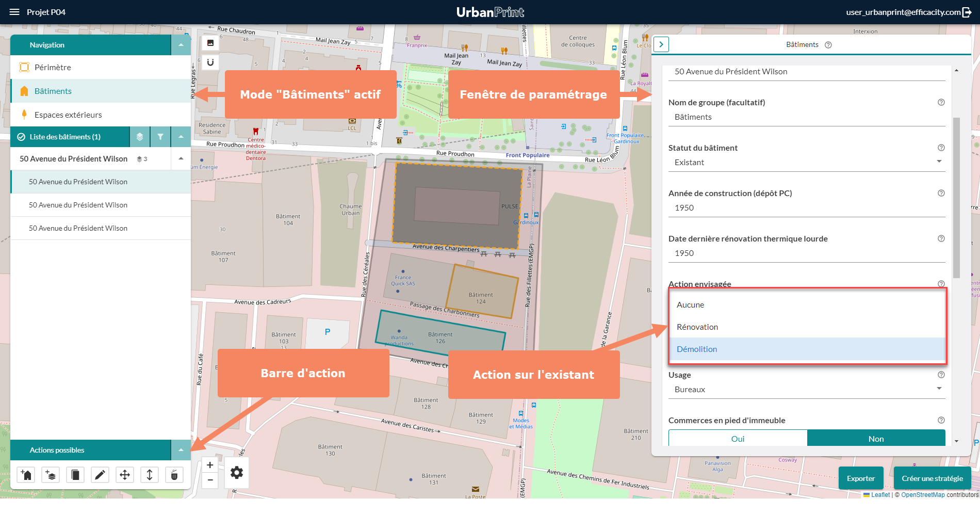This screenshot has height=514, width=980.
Task: Select the 50 Avenue du Président Wilson group row
Action: tap(90, 158)
